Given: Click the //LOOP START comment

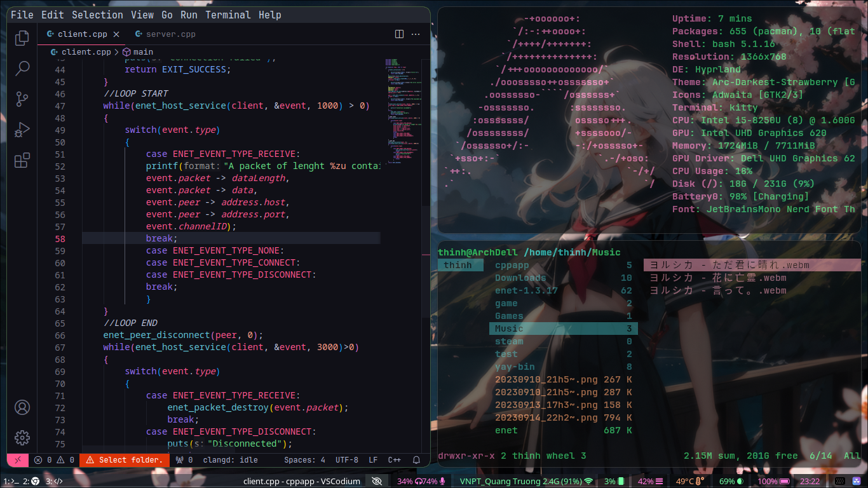Looking at the screenshot, I should point(135,93).
